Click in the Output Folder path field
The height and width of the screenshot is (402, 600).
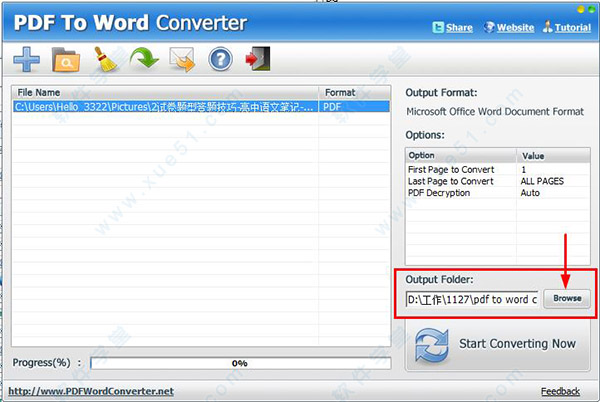472,299
